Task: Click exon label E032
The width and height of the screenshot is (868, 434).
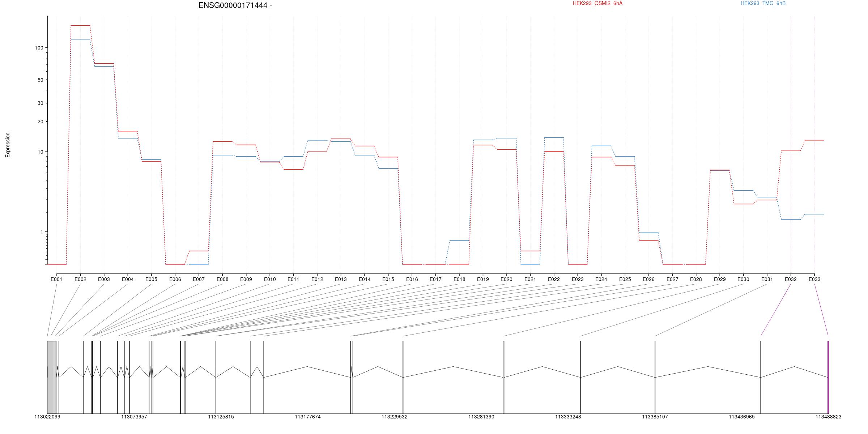Action: point(791,279)
